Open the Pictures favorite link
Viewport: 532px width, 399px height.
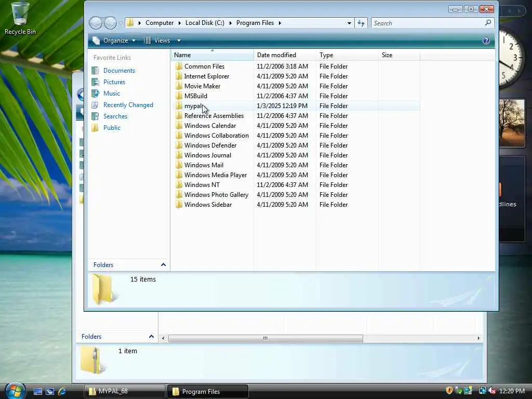pos(114,82)
